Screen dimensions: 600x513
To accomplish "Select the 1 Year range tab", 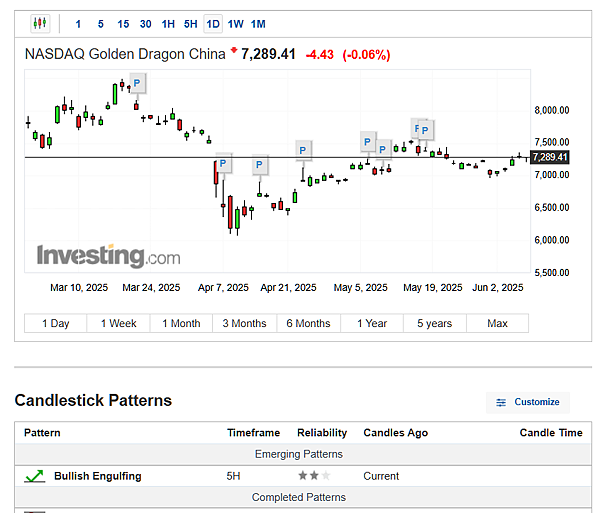I will (x=371, y=323).
